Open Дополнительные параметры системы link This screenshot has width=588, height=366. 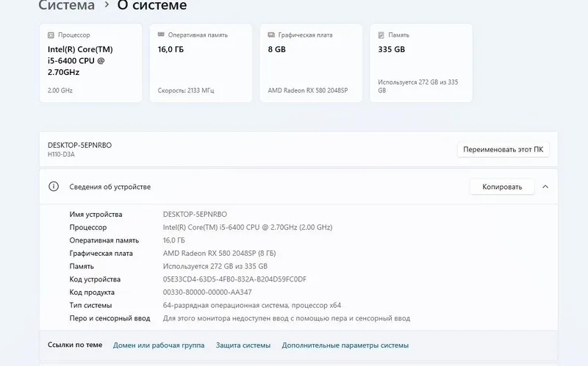pyautogui.click(x=345, y=345)
